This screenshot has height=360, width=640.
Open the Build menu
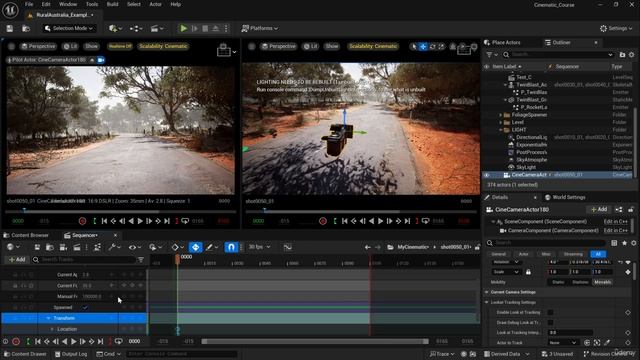tap(112, 4)
